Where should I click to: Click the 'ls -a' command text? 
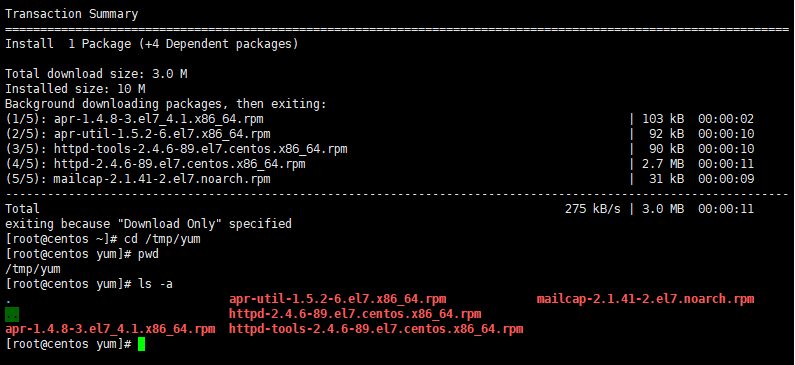coord(155,284)
